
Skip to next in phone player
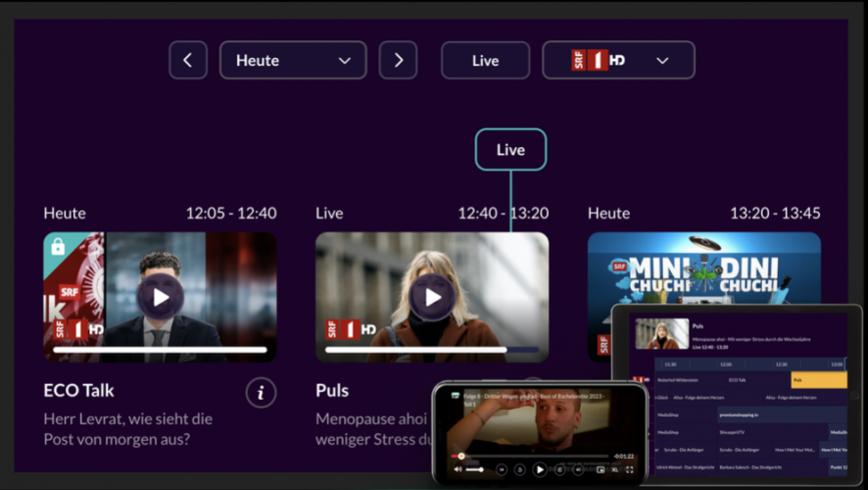pos(578,469)
